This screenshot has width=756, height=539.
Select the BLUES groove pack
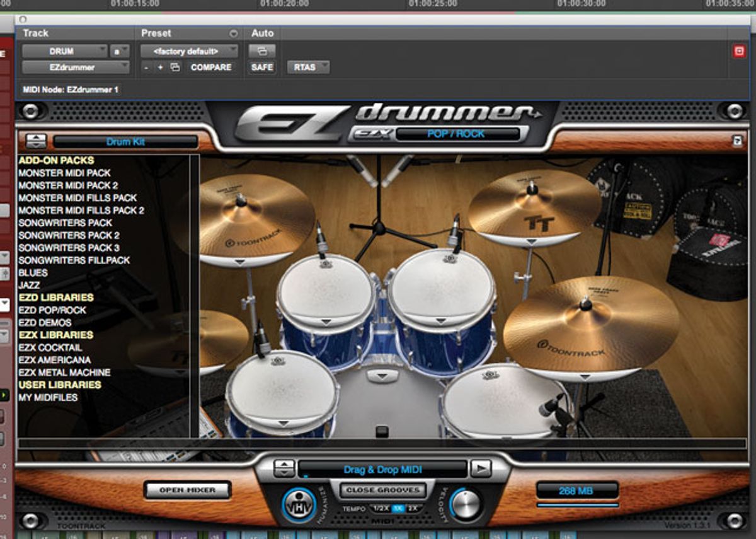pyautogui.click(x=33, y=272)
